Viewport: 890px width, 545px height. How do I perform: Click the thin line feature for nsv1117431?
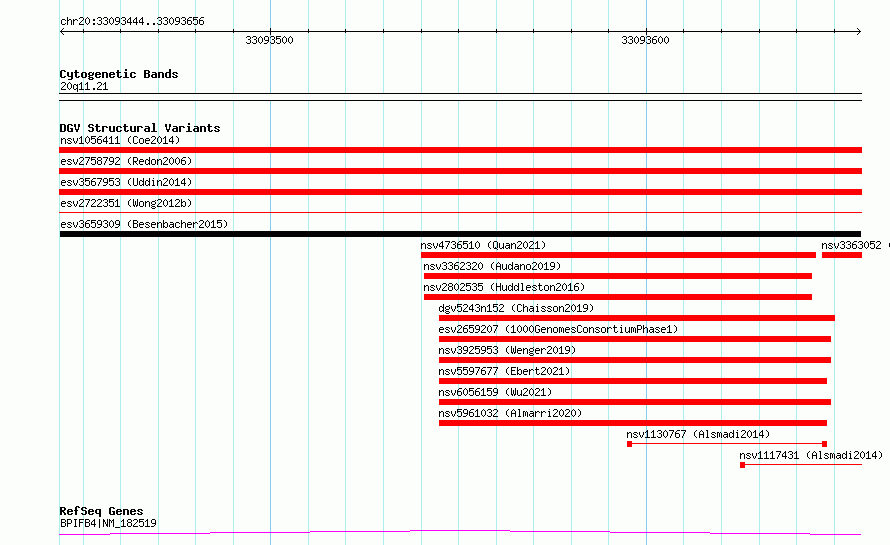click(x=801, y=465)
